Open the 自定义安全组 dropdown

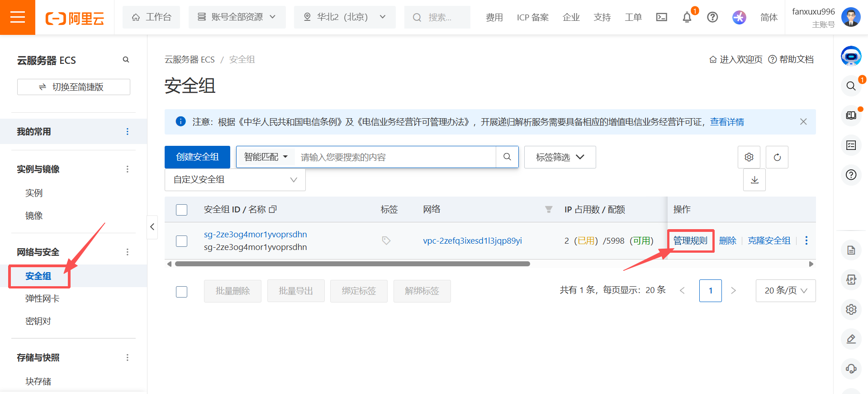point(235,180)
